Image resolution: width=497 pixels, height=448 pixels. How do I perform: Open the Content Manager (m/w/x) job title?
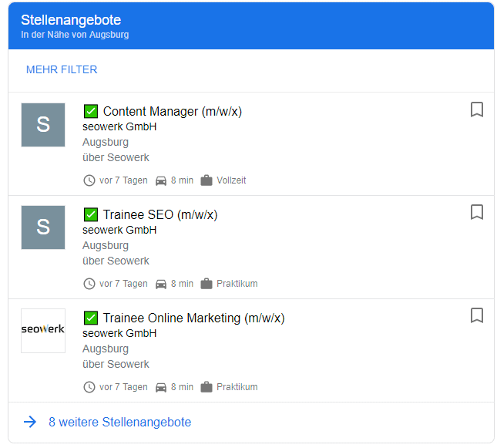172,112
